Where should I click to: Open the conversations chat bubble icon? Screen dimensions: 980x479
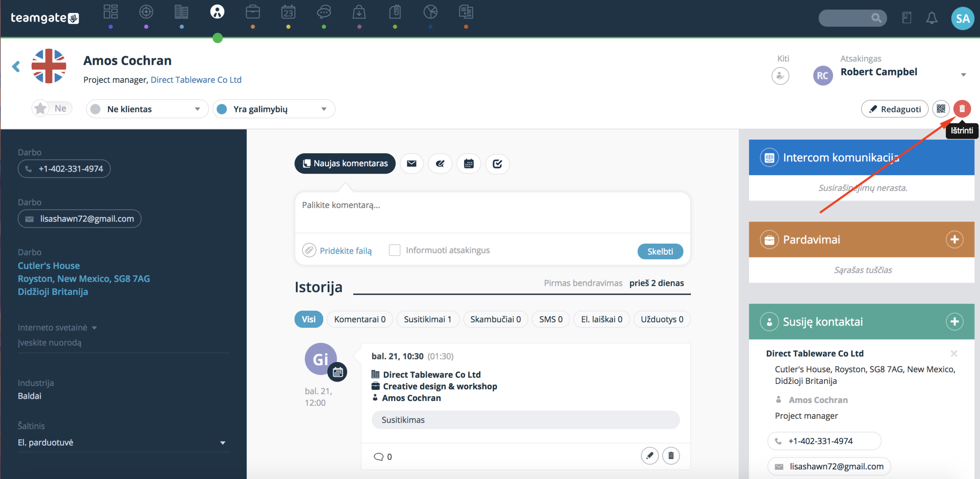[x=324, y=12]
